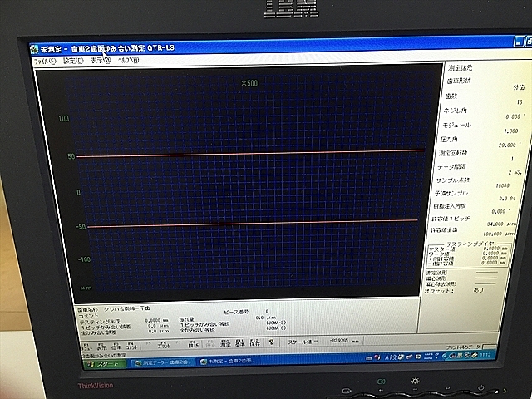This screenshot has width=532, height=399.
Task: Click the モジュール value 1.000
Action: point(511,131)
